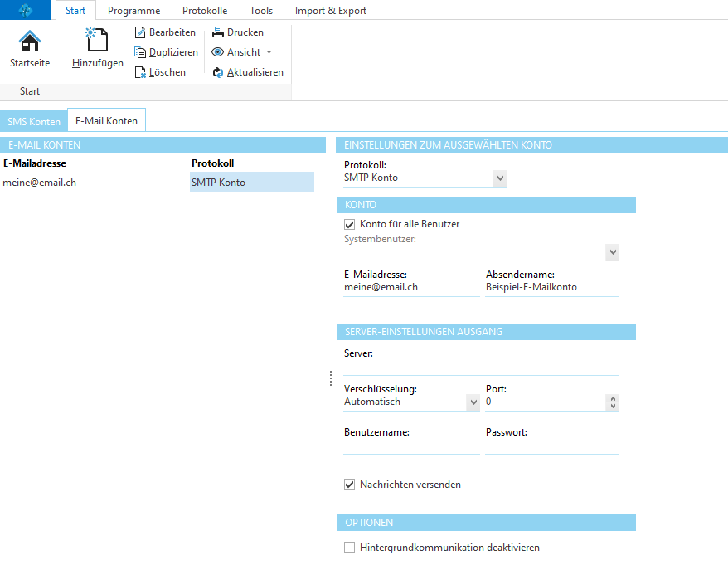Image resolution: width=728 pixels, height=575 pixels.
Task: Increase the Port value using the stepper
Action: coord(611,398)
